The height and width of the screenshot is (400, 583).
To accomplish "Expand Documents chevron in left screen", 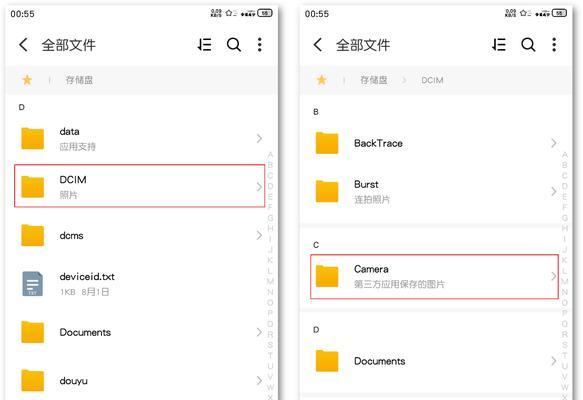I will (259, 332).
